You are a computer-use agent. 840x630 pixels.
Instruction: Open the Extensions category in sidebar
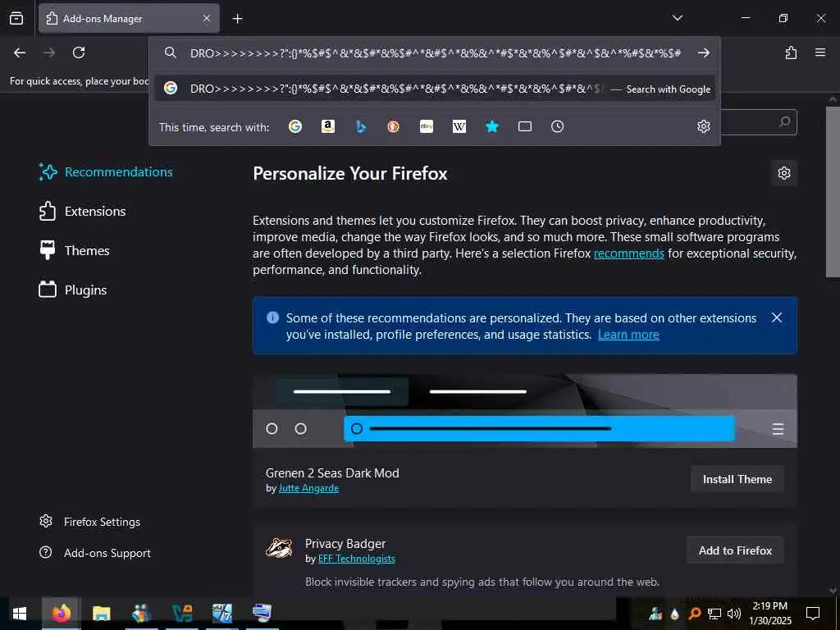(x=82, y=211)
